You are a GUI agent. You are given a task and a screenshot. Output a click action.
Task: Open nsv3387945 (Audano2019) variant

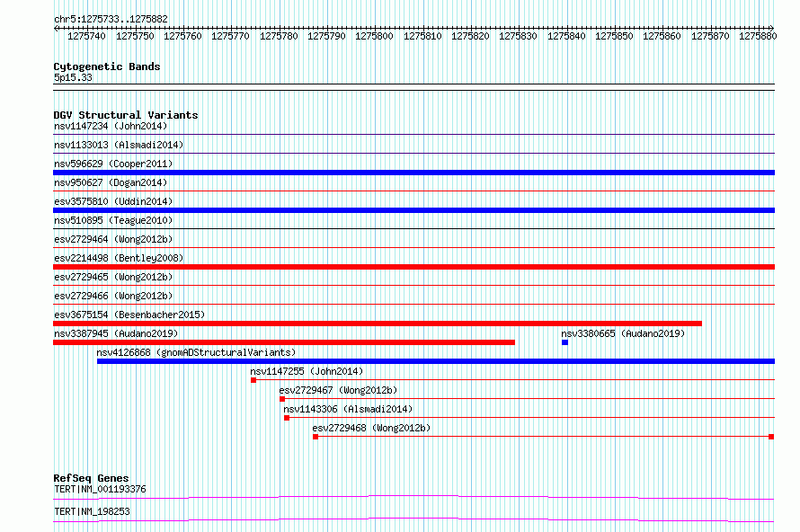pyautogui.click(x=116, y=333)
